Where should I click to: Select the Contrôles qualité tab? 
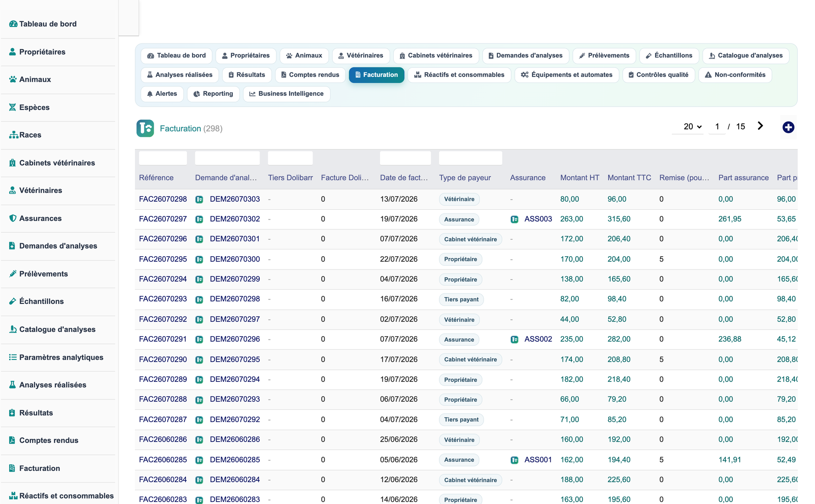pyautogui.click(x=658, y=75)
